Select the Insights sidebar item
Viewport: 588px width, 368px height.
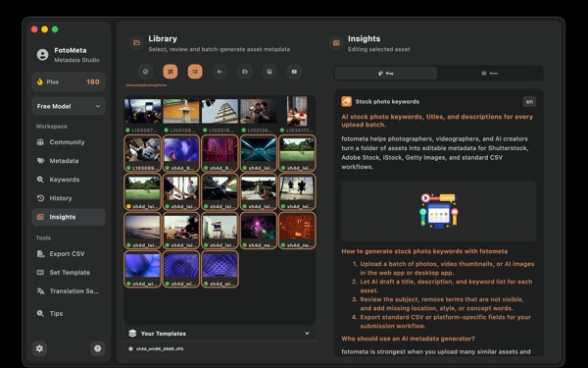pyautogui.click(x=69, y=217)
